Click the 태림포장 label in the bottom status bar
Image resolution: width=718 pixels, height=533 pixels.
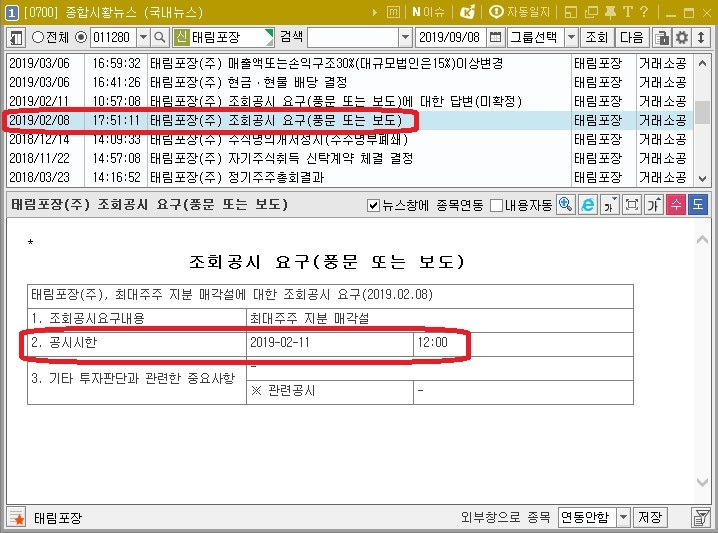[x=58, y=518]
